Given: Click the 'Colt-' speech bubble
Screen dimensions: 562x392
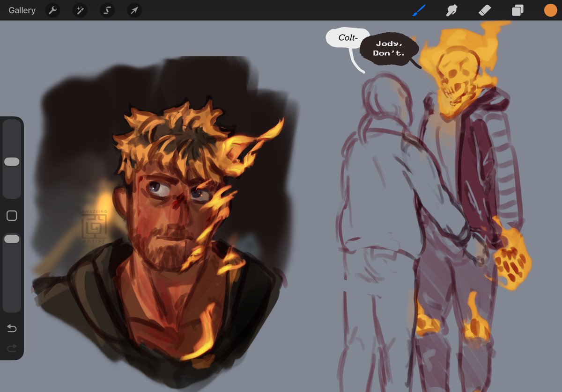Looking at the screenshot, I should point(348,38).
